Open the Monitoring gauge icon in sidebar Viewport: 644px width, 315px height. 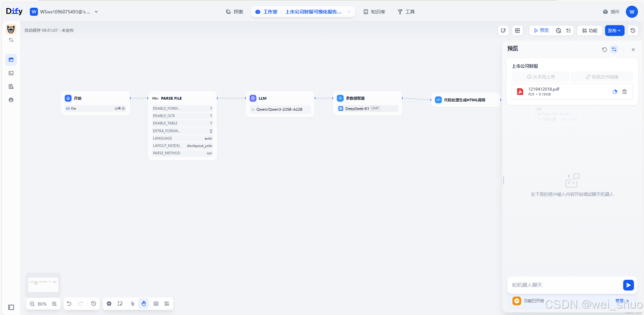click(x=11, y=100)
